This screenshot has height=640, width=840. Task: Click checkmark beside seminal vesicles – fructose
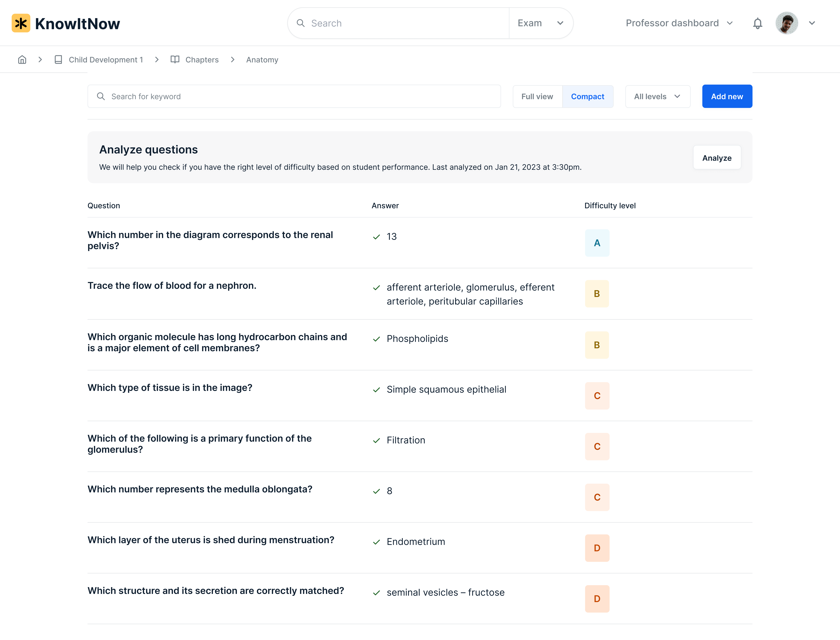(x=376, y=593)
